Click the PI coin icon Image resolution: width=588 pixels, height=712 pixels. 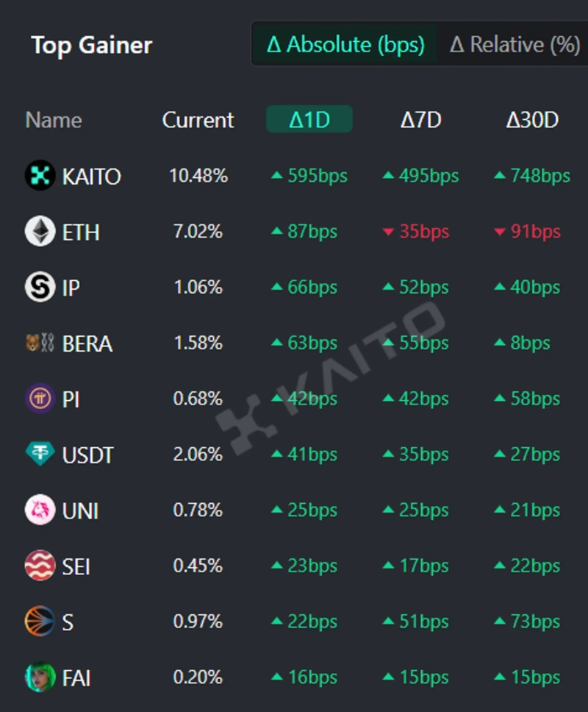coord(40,399)
